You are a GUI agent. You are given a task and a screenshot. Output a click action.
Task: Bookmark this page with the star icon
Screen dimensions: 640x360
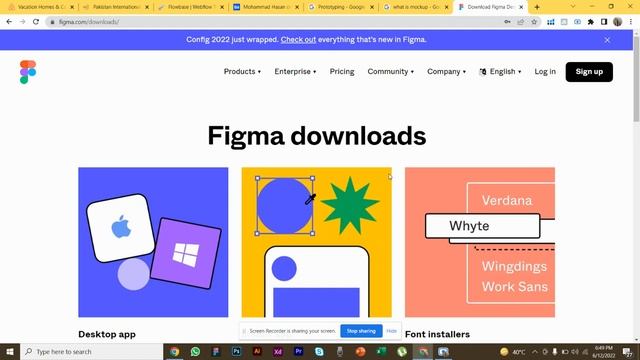(x=534, y=22)
